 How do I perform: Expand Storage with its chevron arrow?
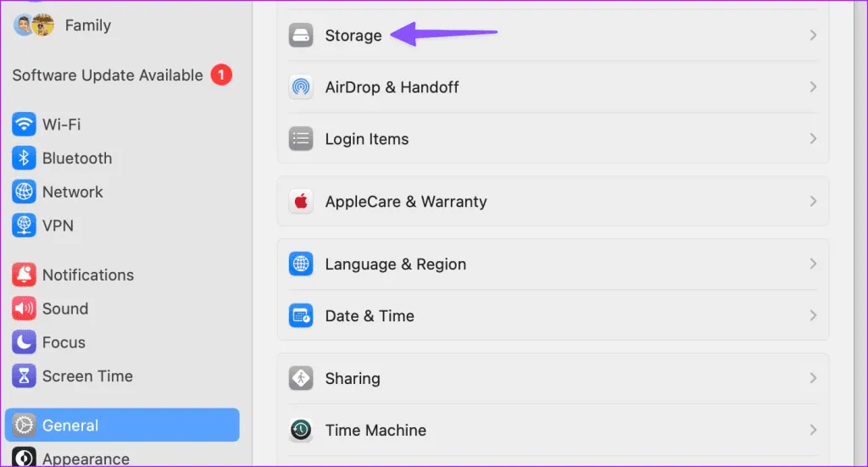click(813, 36)
